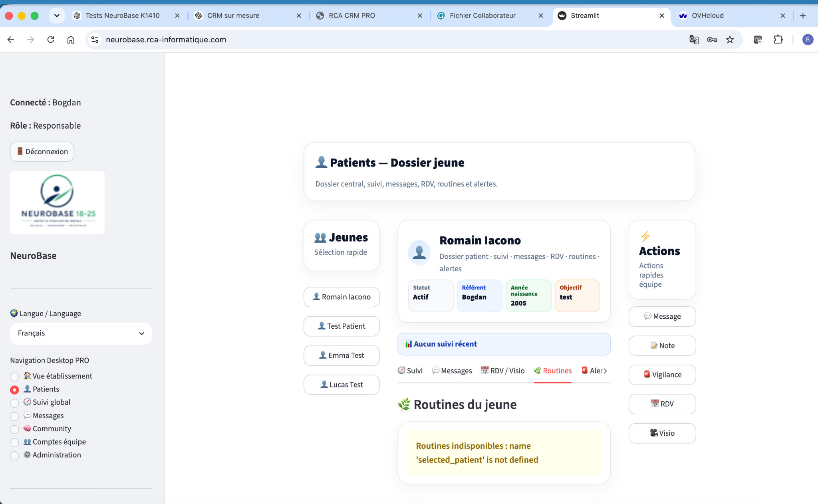Click the Note quick action button

click(x=662, y=345)
